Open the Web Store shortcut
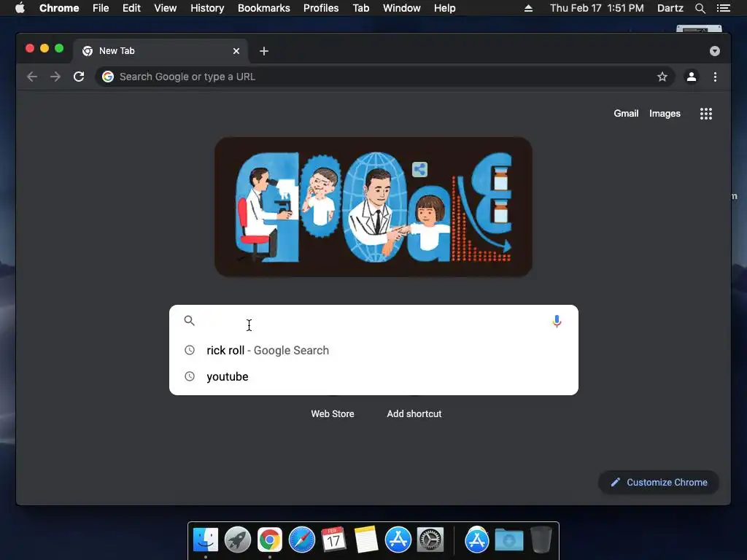The width and height of the screenshot is (747, 560). point(333,414)
